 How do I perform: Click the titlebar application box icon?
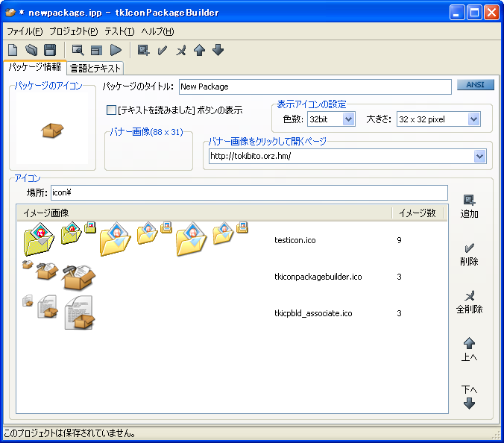click(x=10, y=13)
